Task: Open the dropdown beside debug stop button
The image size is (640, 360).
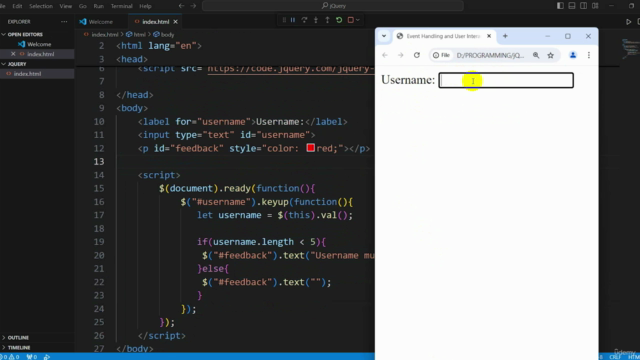Action: click(x=358, y=20)
